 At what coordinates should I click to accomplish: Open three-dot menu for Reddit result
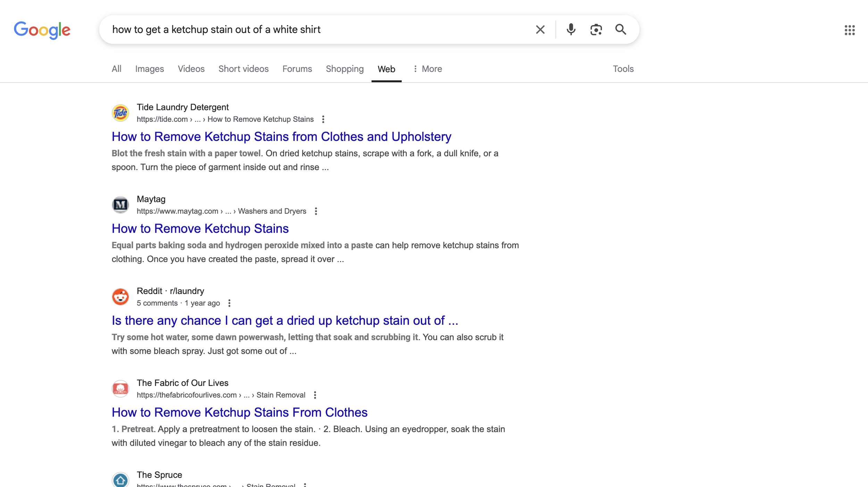pyautogui.click(x=229, y=303)
